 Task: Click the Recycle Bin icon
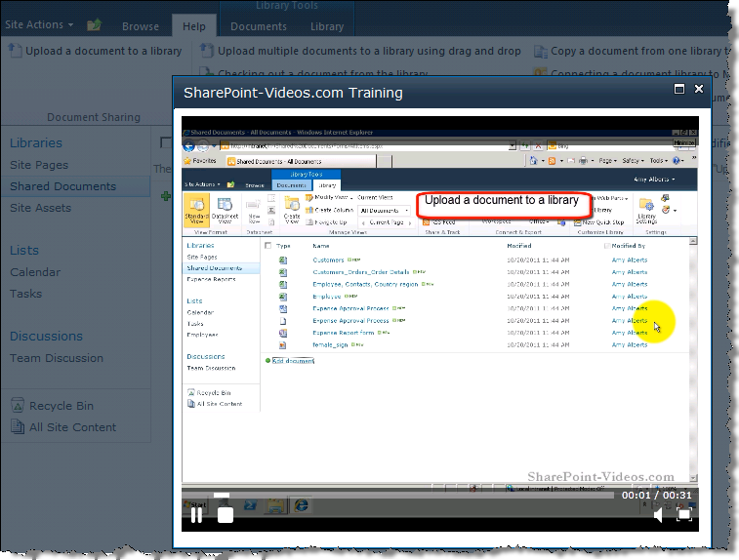[18, 405]
